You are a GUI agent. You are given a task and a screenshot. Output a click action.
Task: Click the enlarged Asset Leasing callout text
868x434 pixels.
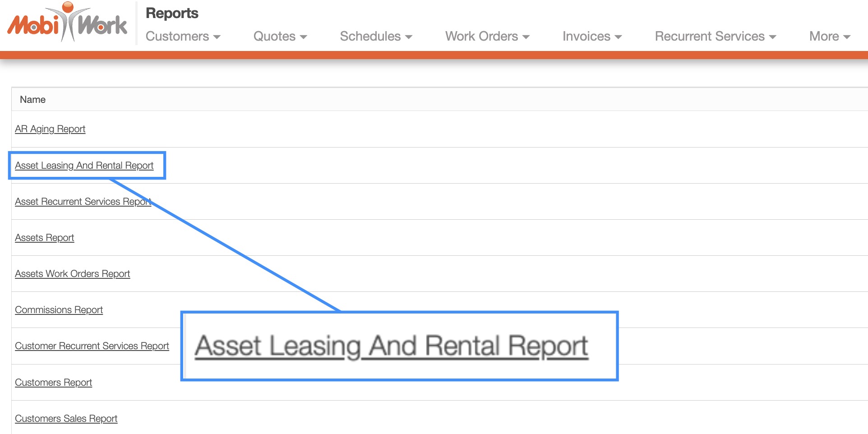click(391, 346)
